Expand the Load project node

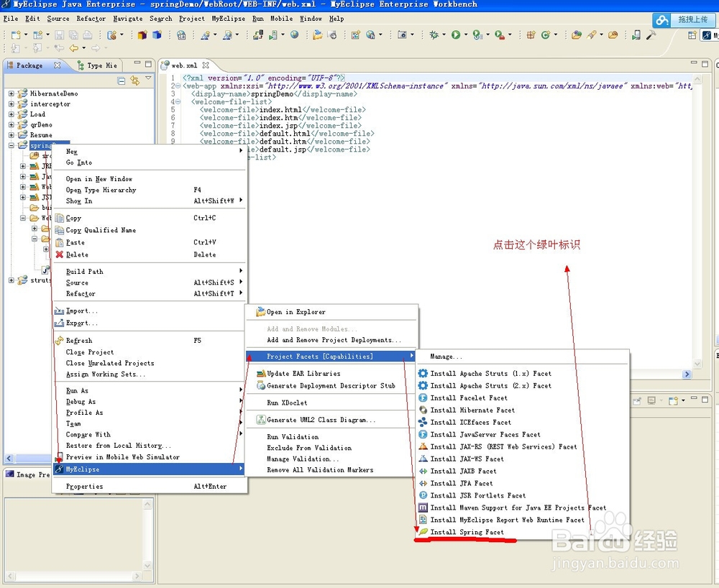12,114
